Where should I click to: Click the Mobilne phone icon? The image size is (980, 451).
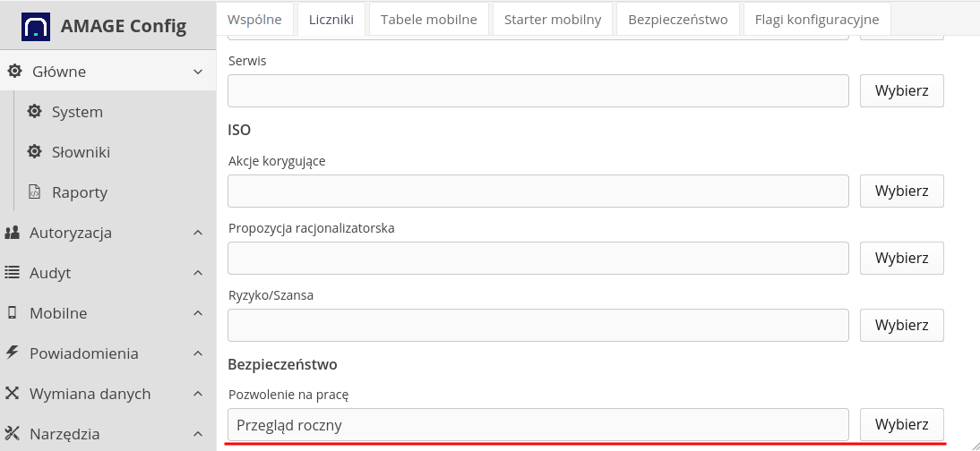(x=13, y=313)
